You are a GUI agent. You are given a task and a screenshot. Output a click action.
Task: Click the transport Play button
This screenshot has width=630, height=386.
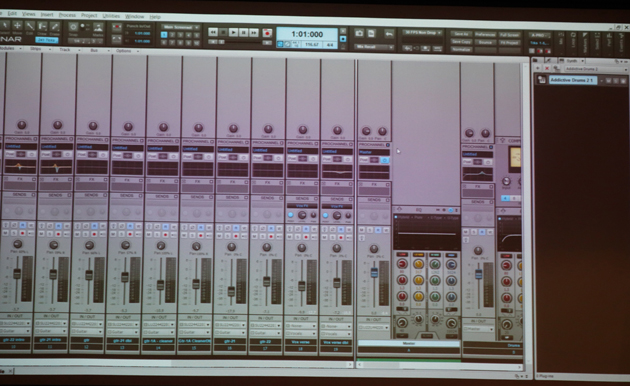[233, 32]
